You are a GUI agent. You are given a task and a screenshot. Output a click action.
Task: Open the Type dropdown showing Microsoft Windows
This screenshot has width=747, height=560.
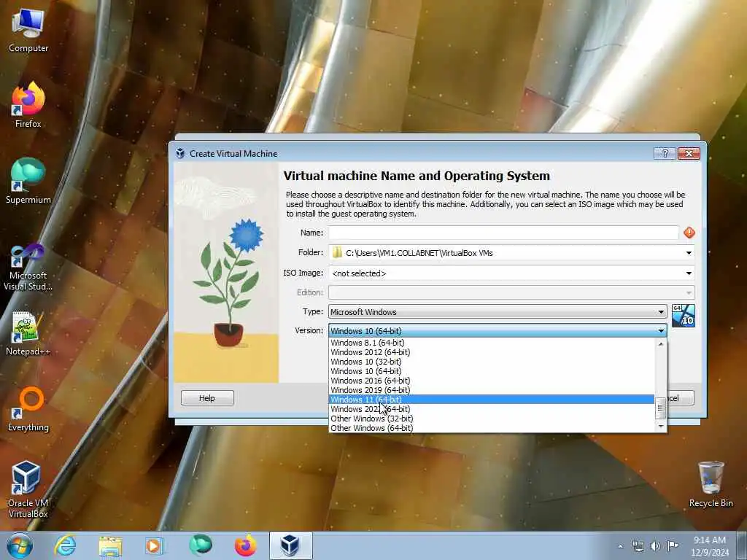[498, 312]
